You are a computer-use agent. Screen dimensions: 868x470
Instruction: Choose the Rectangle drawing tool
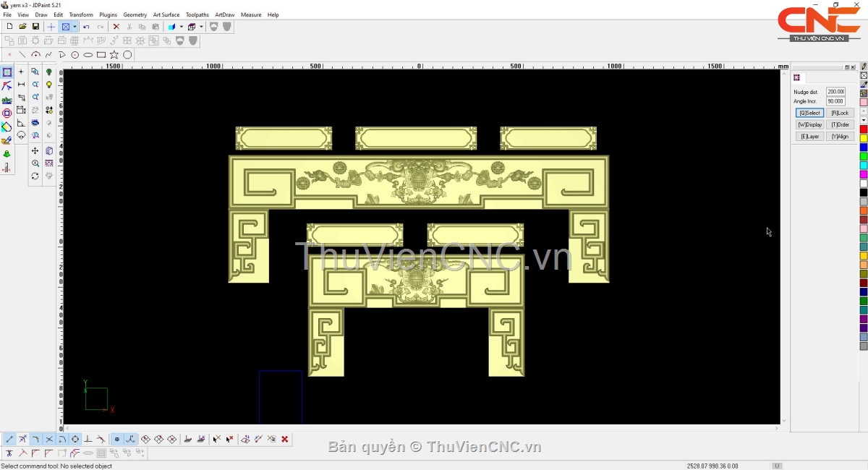pos(101,55)
